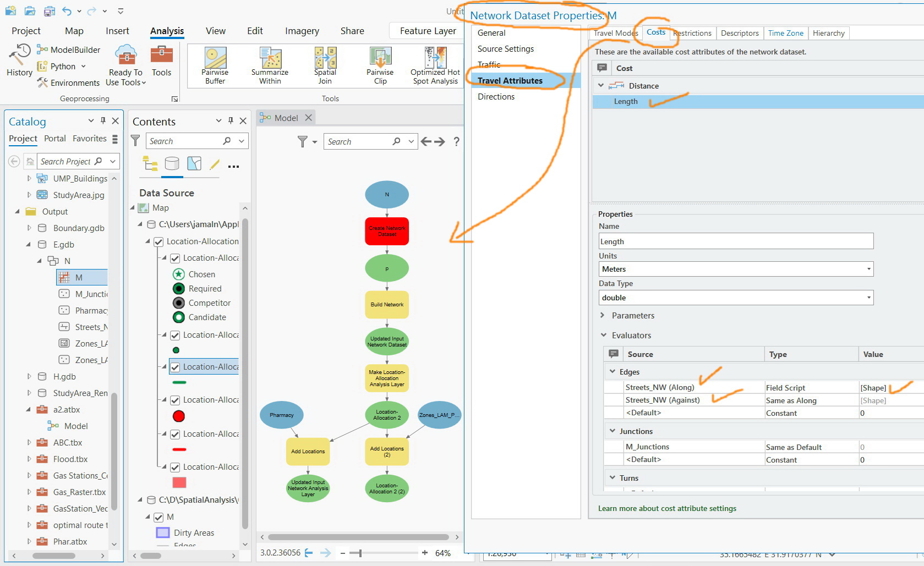Toggle the Location-Allocation group layer checkbox
The height and width of the screenshot is (566, 924).
158,241
